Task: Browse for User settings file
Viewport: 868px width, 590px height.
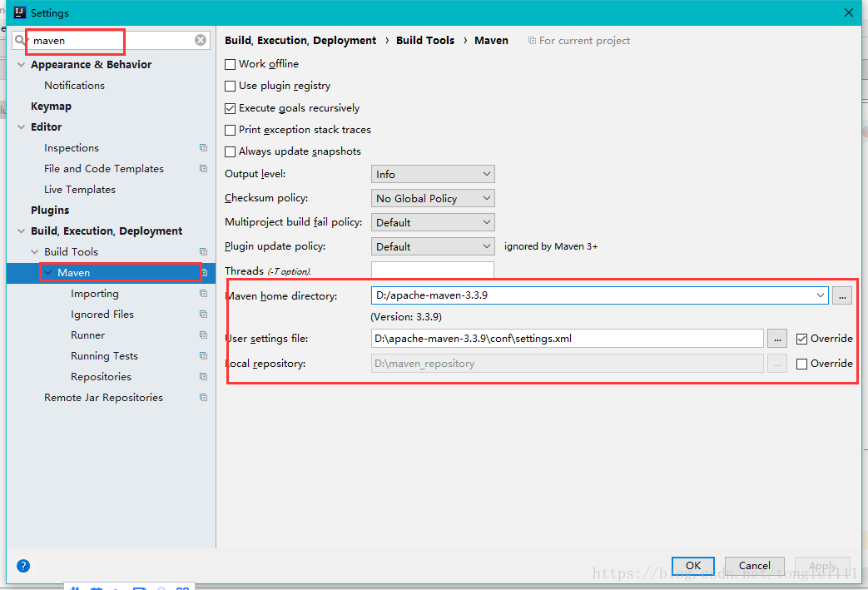Action: point(777,338)
